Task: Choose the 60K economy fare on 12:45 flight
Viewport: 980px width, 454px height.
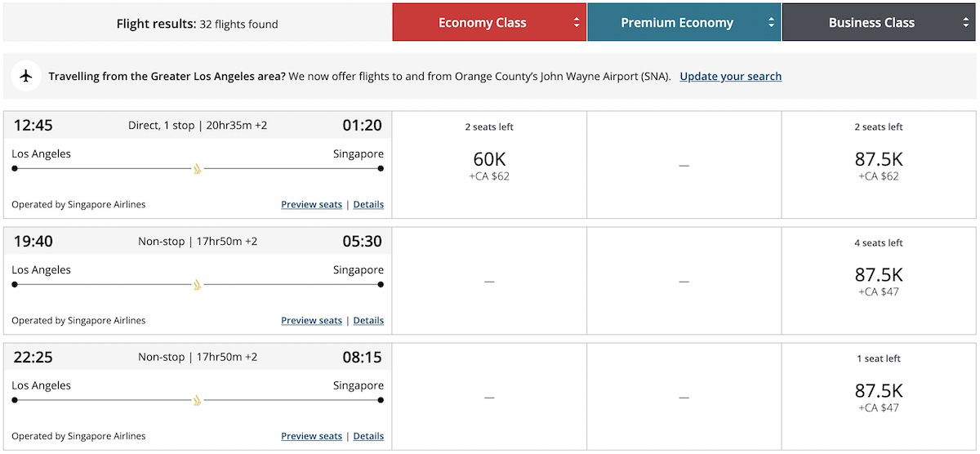Action: coord(489,165)
